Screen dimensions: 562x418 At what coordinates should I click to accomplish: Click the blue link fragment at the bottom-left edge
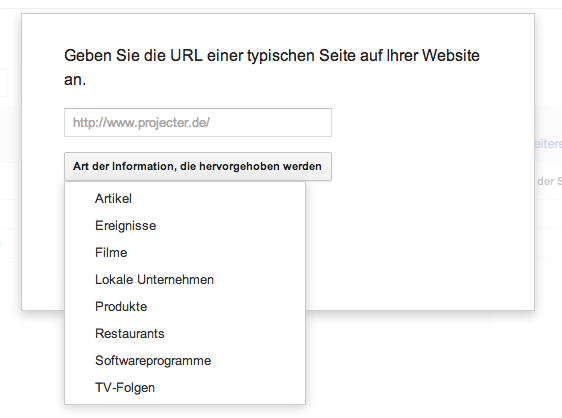point(1,244)
